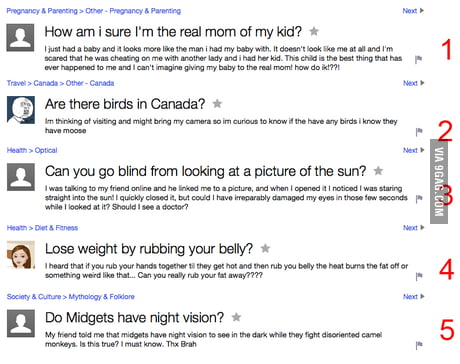The width and height of the screenshot is (460, 364).
Task: Click Next arrow beside Mythology & Folklore breadcrumb
Action: (414, 297)
